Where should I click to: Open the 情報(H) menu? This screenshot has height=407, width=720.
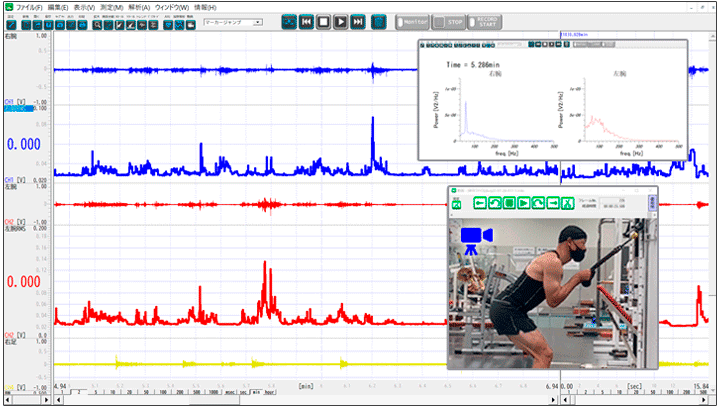coord(205,7)
